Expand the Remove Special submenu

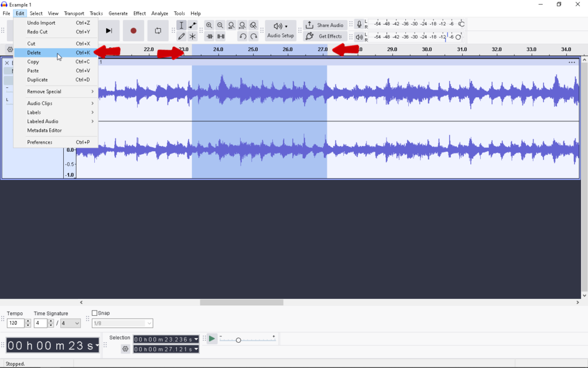[x=60, y=91]
